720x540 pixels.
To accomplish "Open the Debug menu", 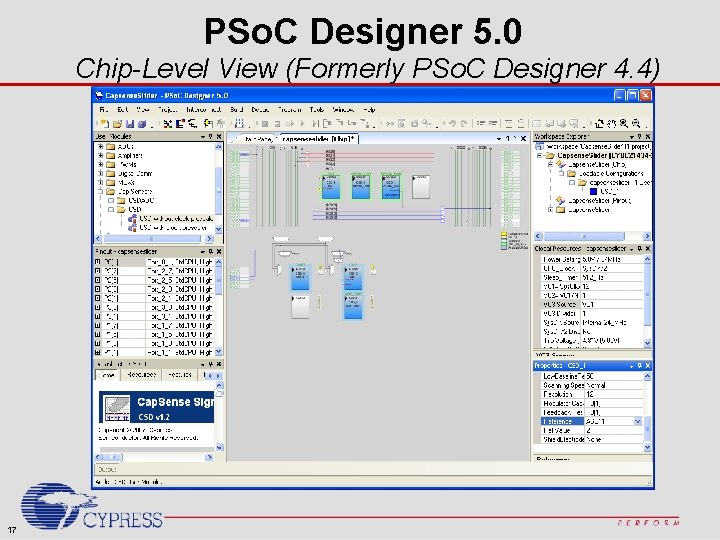I will tap(260, 109).
